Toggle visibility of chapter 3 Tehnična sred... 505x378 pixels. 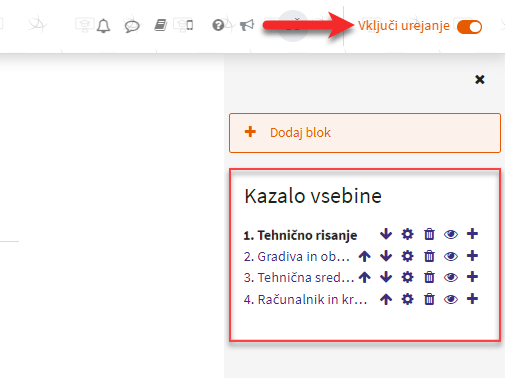pos(451,277)
